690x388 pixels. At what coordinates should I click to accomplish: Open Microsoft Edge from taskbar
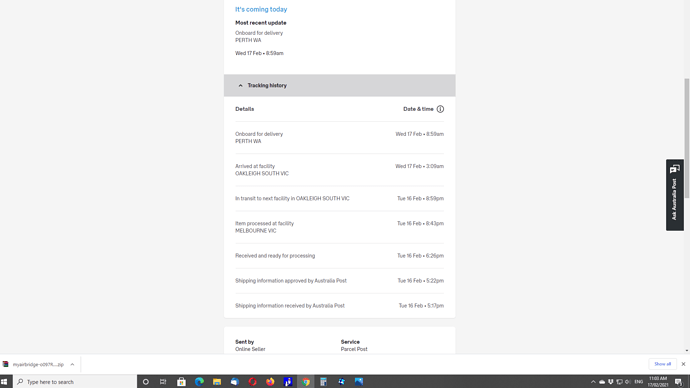click(199, 382)
